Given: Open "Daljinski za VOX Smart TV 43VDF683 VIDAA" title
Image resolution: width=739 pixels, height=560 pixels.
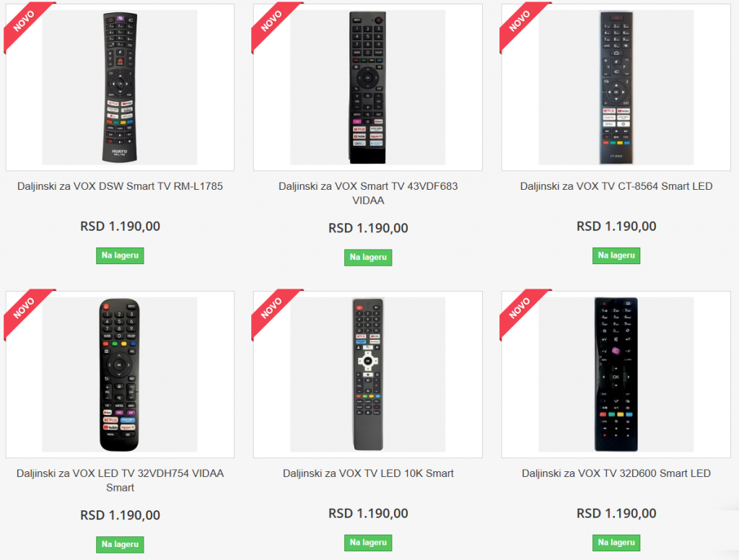Looking at the screenshot, I should [368, 193].
